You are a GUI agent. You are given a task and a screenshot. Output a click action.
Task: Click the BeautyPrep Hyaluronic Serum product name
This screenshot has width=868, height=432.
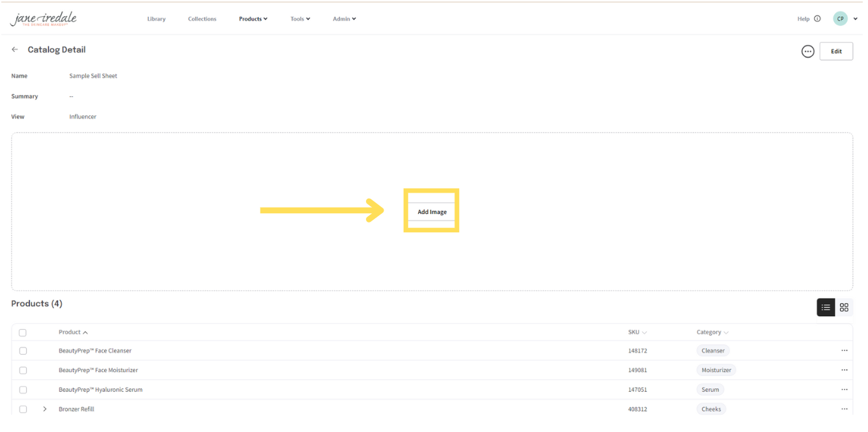click(x=100, y=390)
